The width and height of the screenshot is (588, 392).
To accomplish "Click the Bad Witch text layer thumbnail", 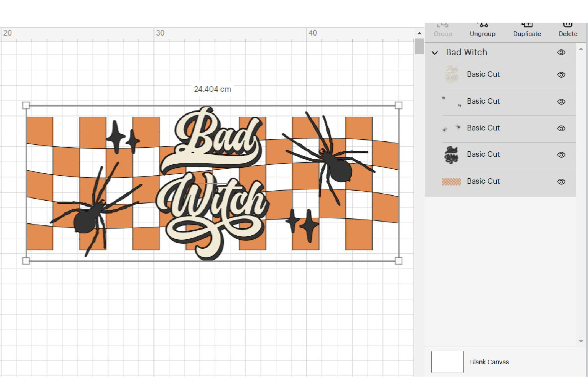I will click(451, 74).
